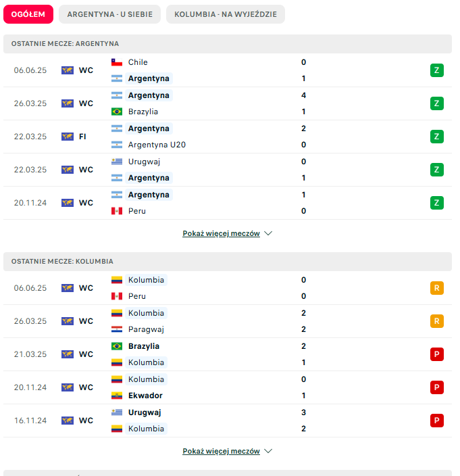Viewport: 460px width, 476px height.
Task: Click the green Z badge for Chile match
Action: (436, 70)
